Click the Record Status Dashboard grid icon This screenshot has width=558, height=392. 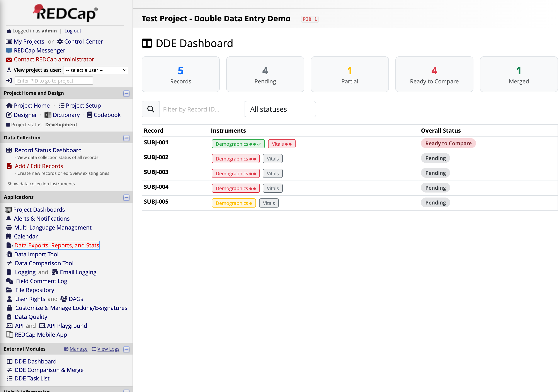click(9, 150)
